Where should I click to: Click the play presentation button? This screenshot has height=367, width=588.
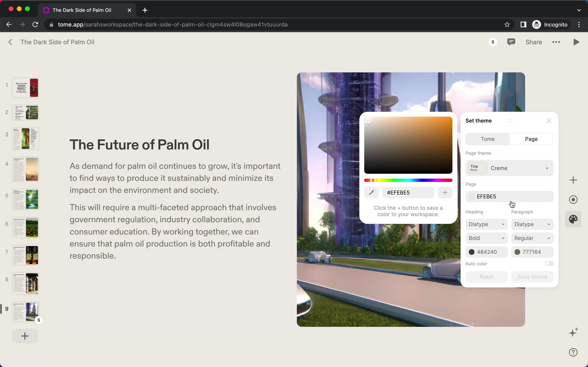pos(576,42)
